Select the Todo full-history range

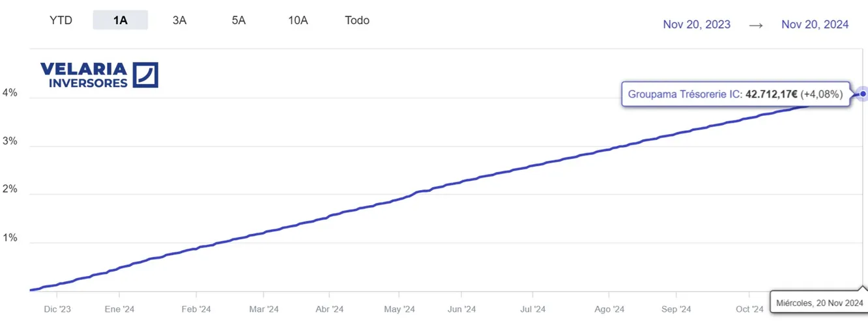point(357,20)
